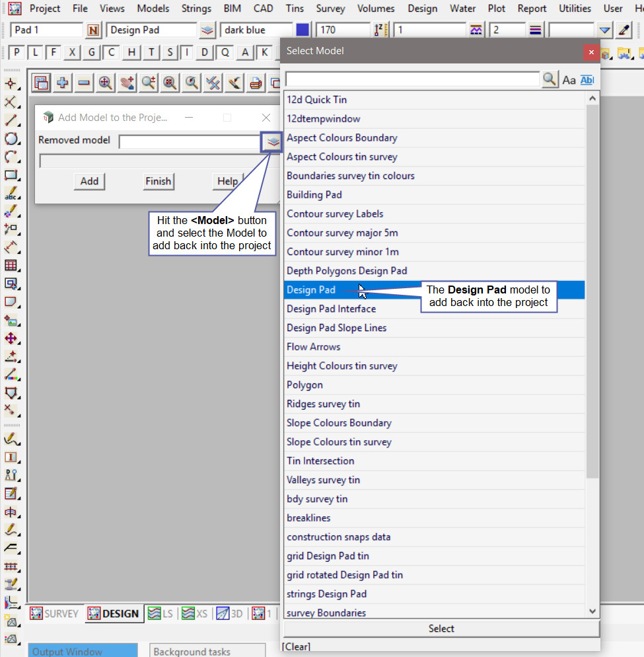The height and width of the screenshot is (657, 644).
Task: Toggle the Aa case-sensitive search option
Action: point(569,80)
